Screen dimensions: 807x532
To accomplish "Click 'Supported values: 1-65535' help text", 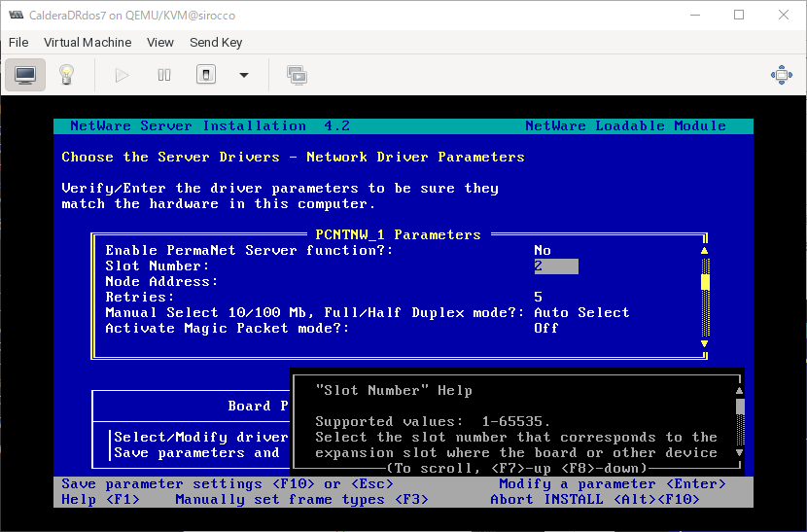I will click(x=433, y=421).
